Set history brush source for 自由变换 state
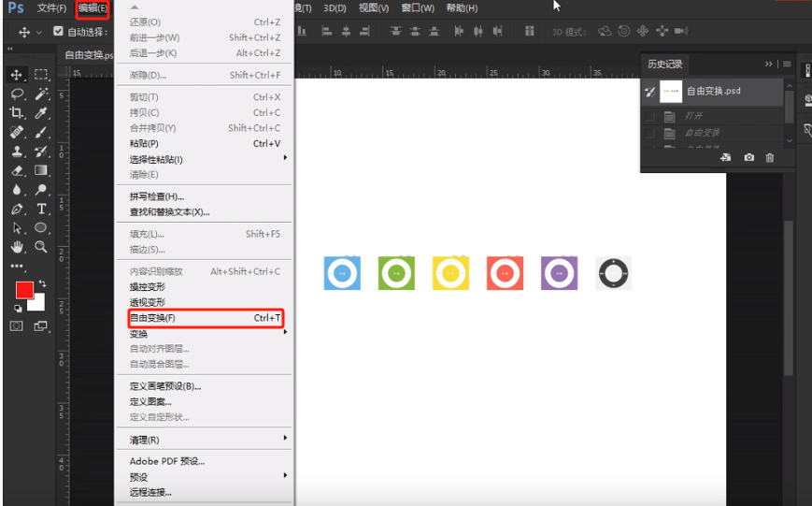This screenshot has width=812, height=506. [650, 134]
